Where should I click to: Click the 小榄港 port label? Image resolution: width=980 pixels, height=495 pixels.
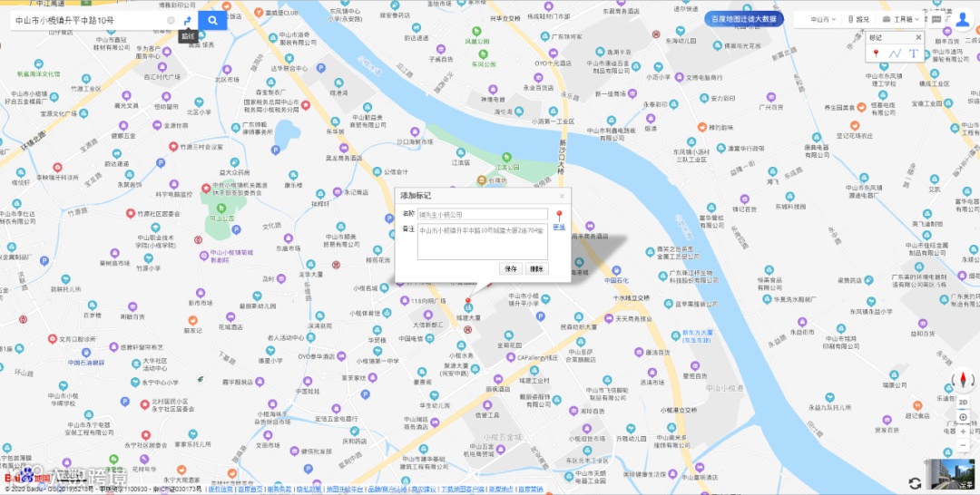(x=725, y=388)
